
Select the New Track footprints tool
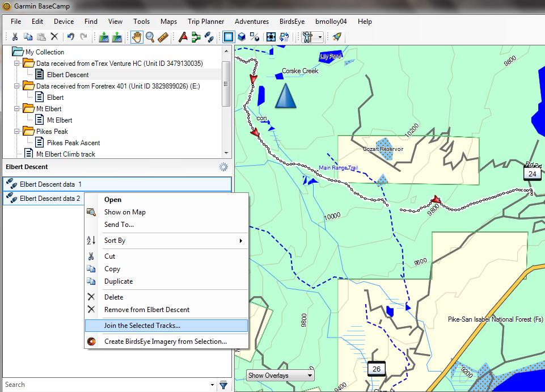click(x=209, y=37)
